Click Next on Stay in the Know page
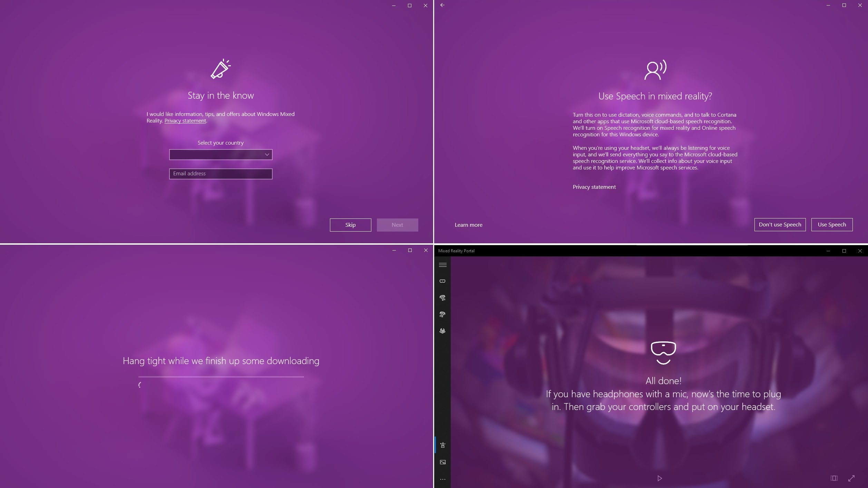868x488 pixels. tap(397, 225)
